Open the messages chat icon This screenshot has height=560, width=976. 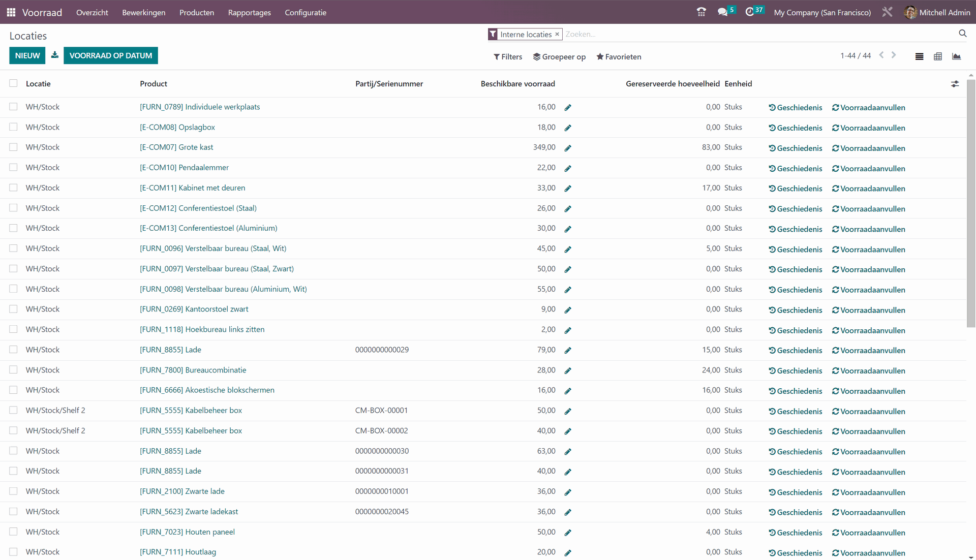pos(722,12)
